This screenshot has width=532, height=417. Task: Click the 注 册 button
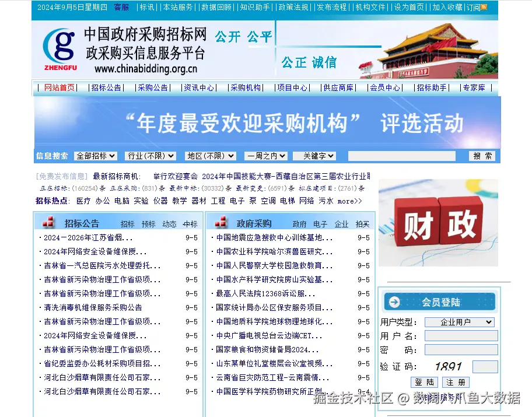pyautogui.click(x=456, y=382)
